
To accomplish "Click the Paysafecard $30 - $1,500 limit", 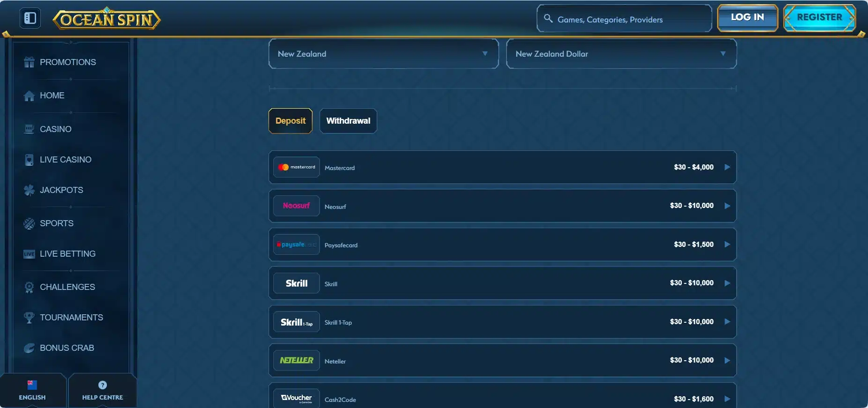I will click(694, 245).
